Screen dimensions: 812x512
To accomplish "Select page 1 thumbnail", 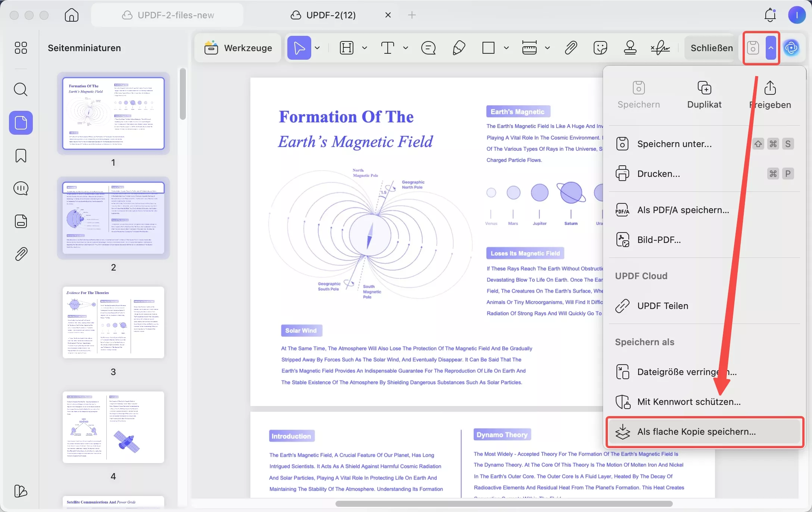I will [x=113, y=113].
